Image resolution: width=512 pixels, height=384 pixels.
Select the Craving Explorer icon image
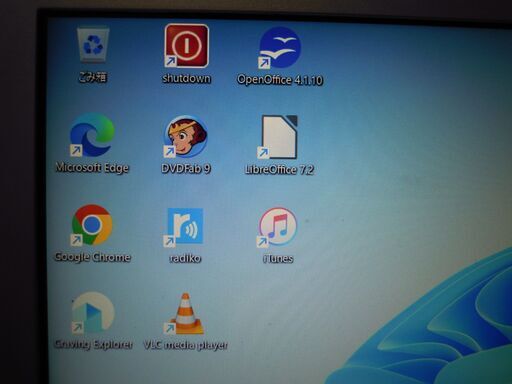click(x=93, y=313)
